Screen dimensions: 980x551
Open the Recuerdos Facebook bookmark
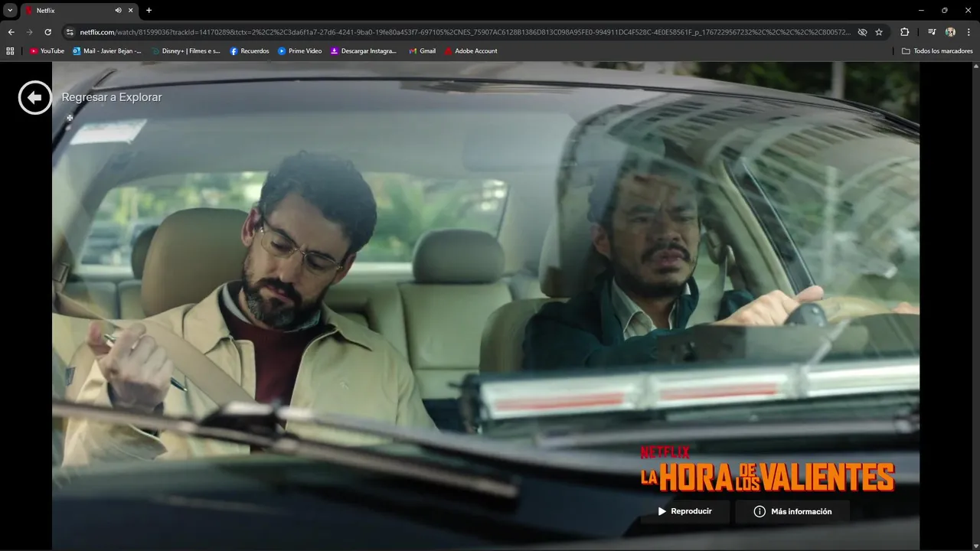(x=250, y=51)
